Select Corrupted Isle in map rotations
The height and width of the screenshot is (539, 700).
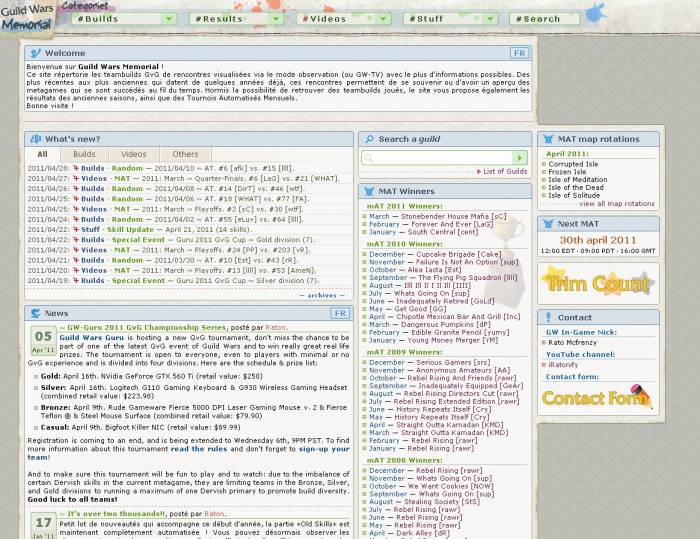pos(573,164)
